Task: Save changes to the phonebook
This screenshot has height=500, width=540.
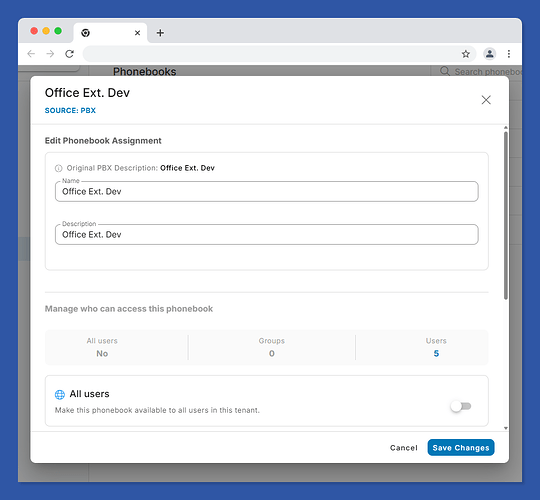Action: point(461,448)
